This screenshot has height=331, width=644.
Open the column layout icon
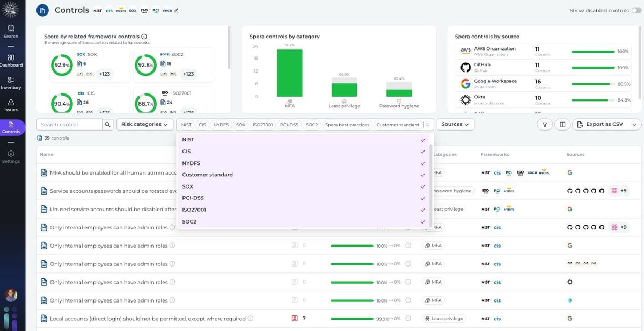tap(562, 125)
